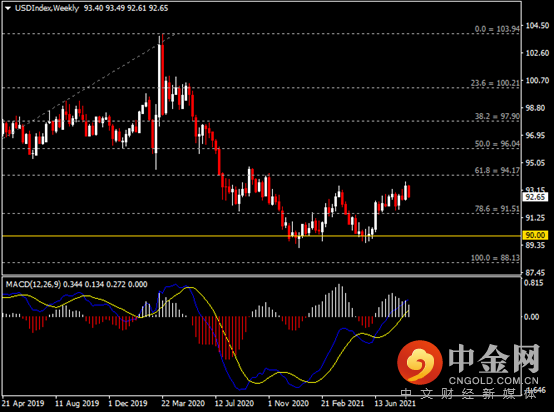The width and height of the screenshot is (554, 412).
Task: Click the 104.50 price scale label
Action: coord(537,25)
